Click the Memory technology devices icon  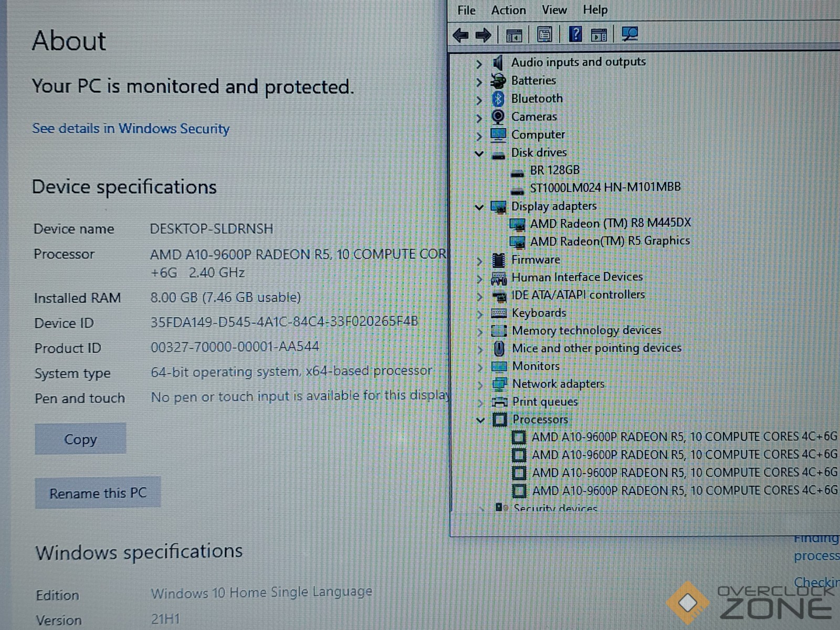point(499,331)
